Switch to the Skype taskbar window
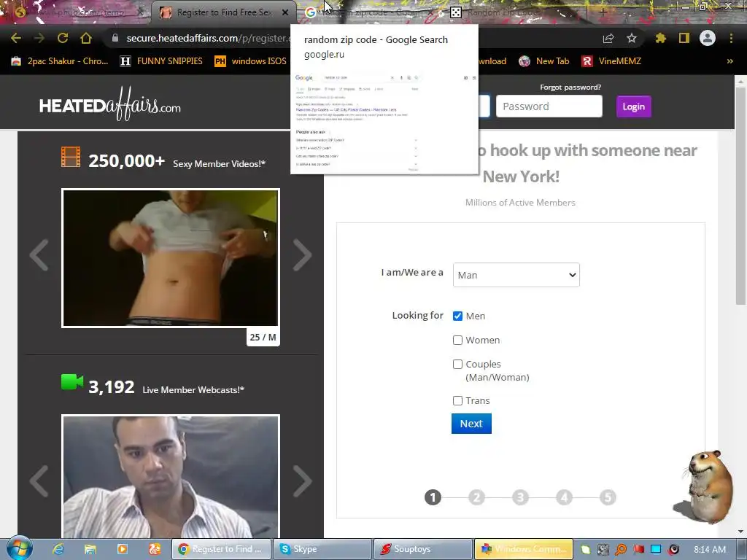The image size is (747, 560). pyautogui.click(x=322, y=549)
